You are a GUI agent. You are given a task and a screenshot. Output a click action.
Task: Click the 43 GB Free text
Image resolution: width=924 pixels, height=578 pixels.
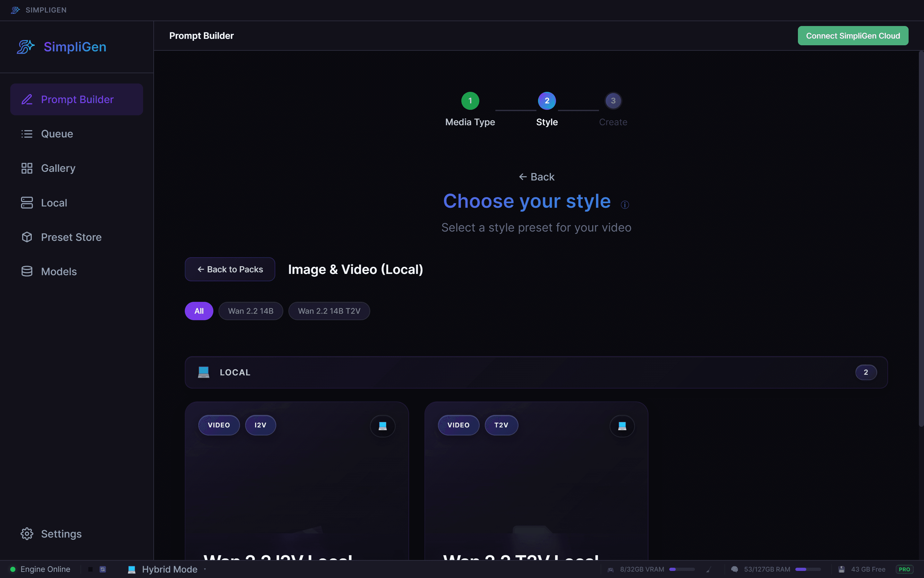(x=868, y=570)
